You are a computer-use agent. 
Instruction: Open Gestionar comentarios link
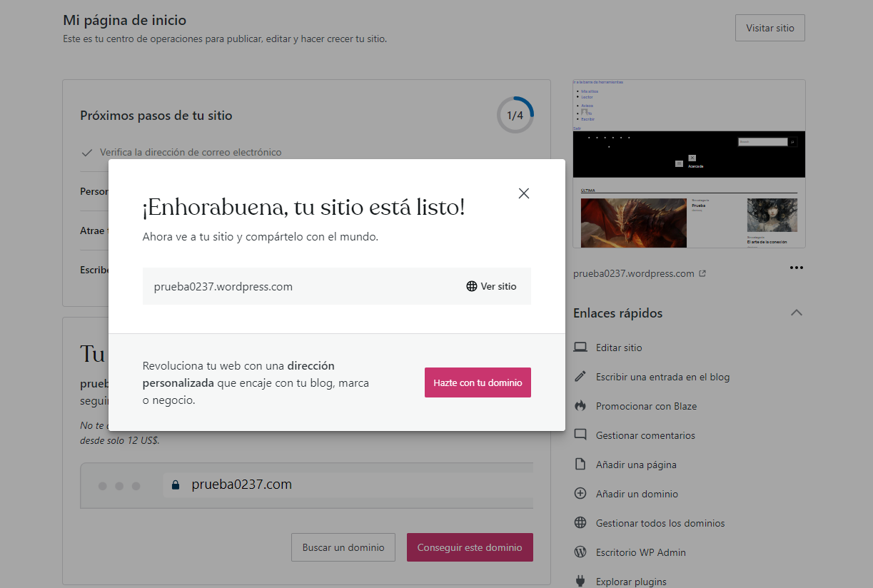pos(645,435)
